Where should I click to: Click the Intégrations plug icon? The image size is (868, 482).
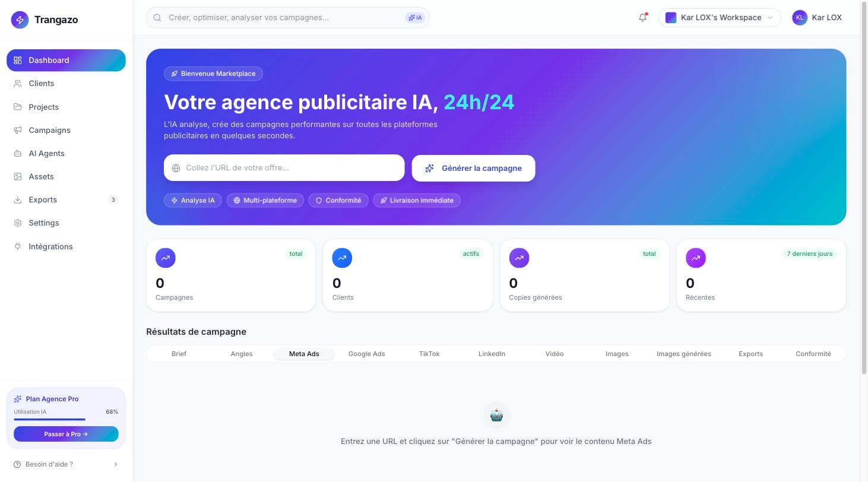18,246
